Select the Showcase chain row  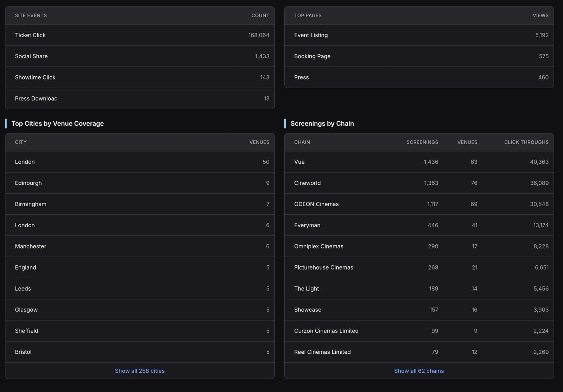(x=419, y=310)
